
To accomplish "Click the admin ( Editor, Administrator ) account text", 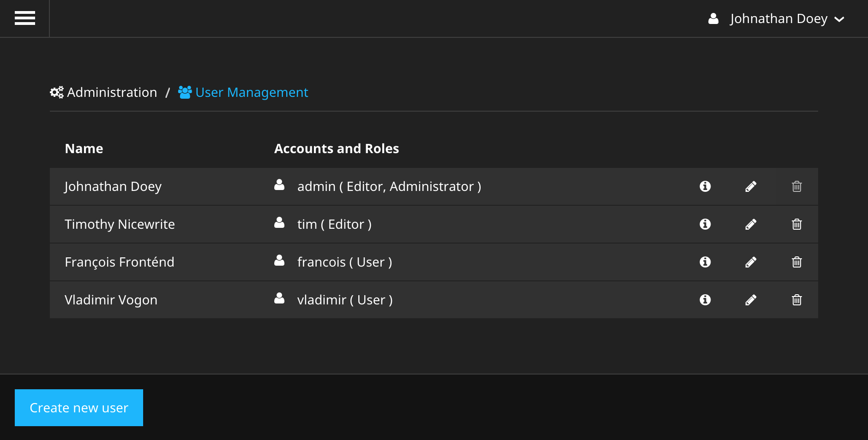I will [x=389, y=186].
